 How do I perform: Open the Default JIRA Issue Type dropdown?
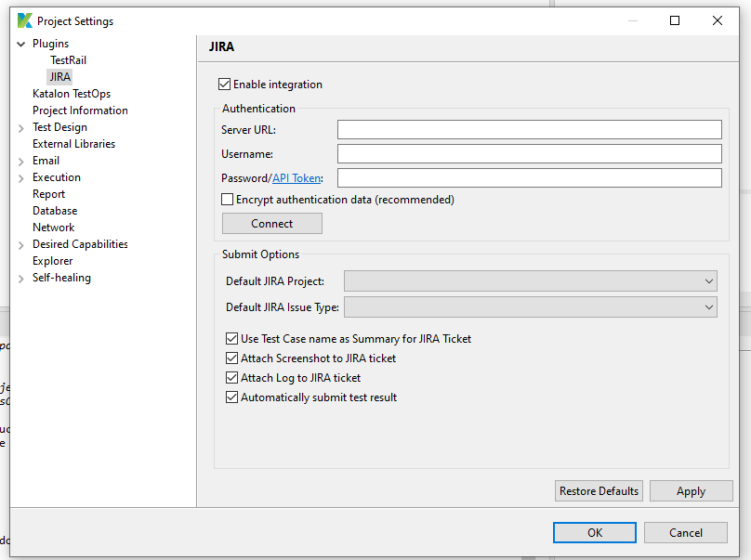tap(530, 307)
